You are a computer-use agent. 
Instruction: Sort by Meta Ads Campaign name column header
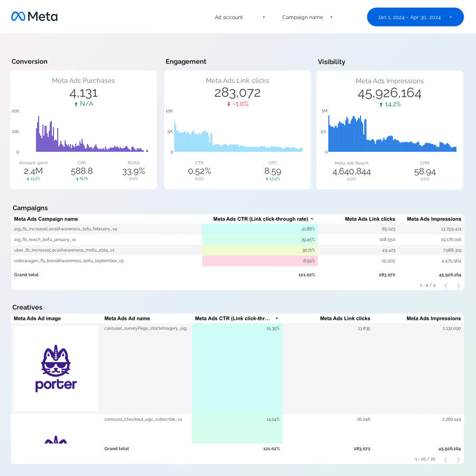tap(46, 219)
